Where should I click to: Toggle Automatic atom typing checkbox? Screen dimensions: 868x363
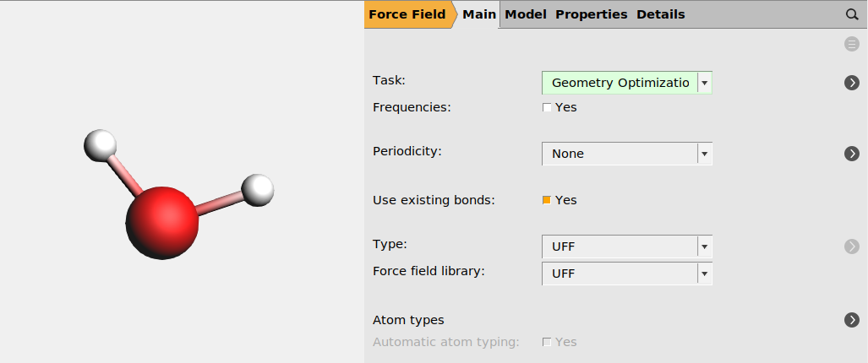(547, 342)
